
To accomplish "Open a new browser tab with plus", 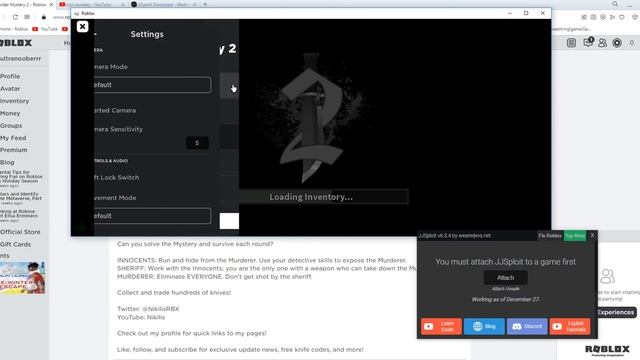I will click(x=205, y=4).
